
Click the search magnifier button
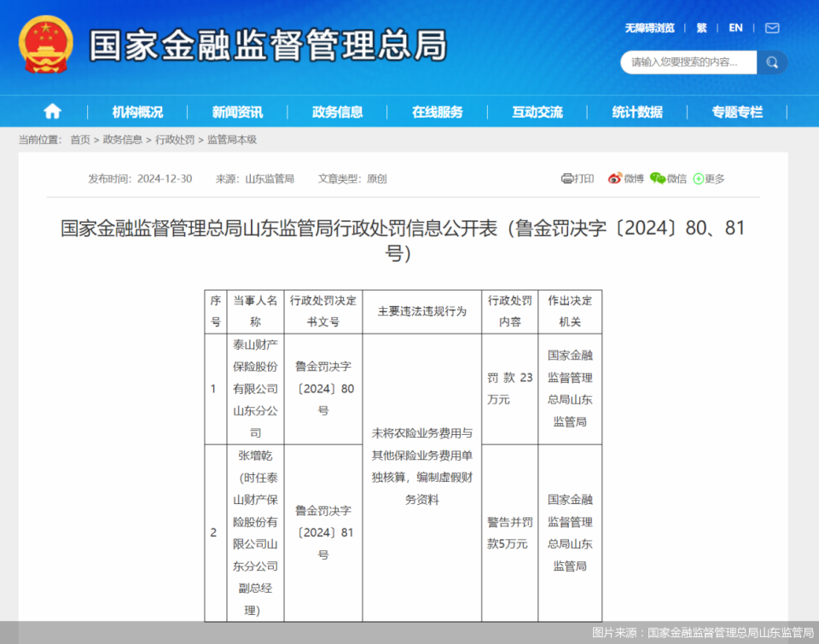(x=772, y=62)
